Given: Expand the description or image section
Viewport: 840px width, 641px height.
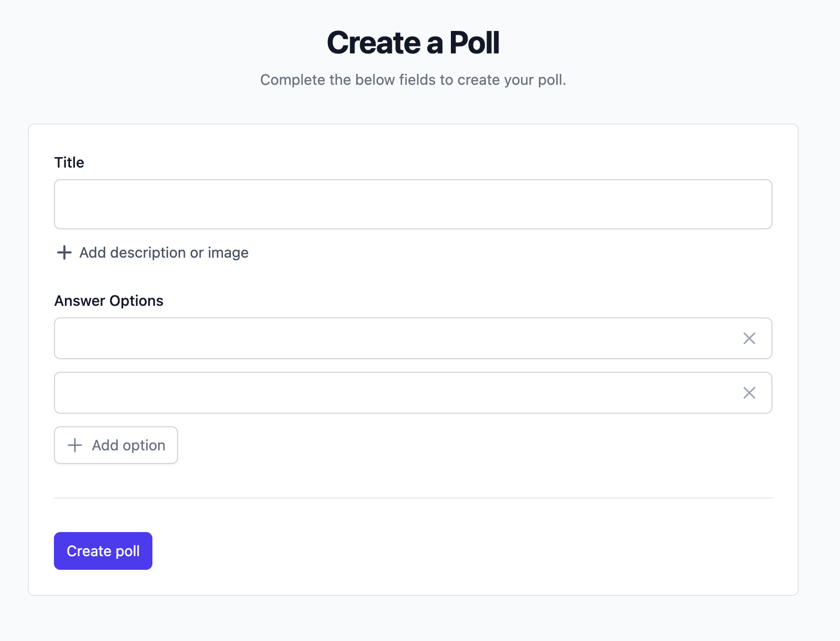Looking at the screenshot, I should pos(152,252).
